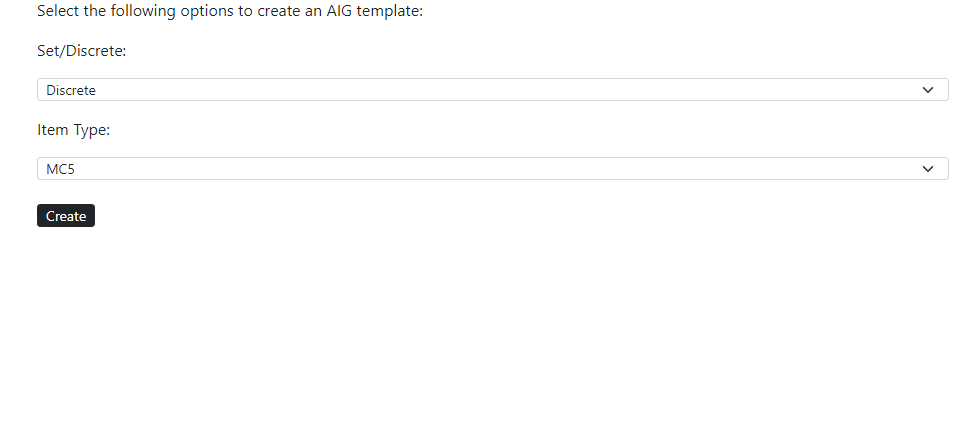Image resolution: width=957 pixels, height=425 pixels.
Task: Click the "Set/Discrete:" label
Action: pos(82,51)
